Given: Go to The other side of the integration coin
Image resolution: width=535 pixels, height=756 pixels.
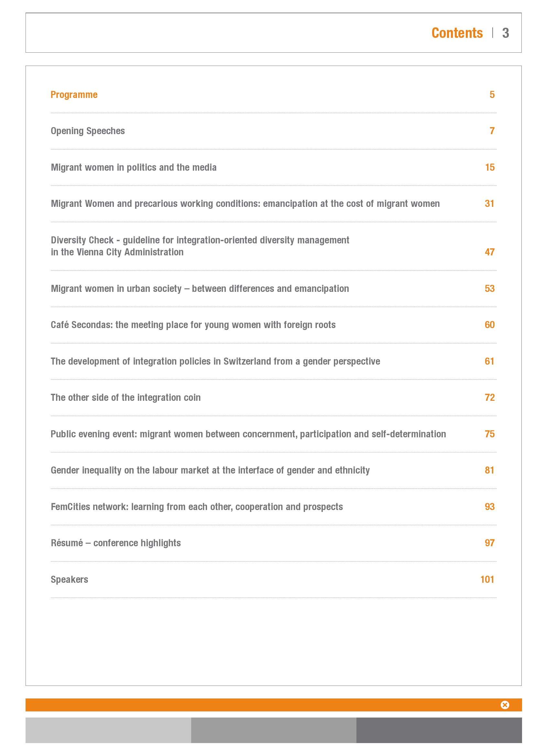Looking at the screenshot, I should (x=126, y=398).
